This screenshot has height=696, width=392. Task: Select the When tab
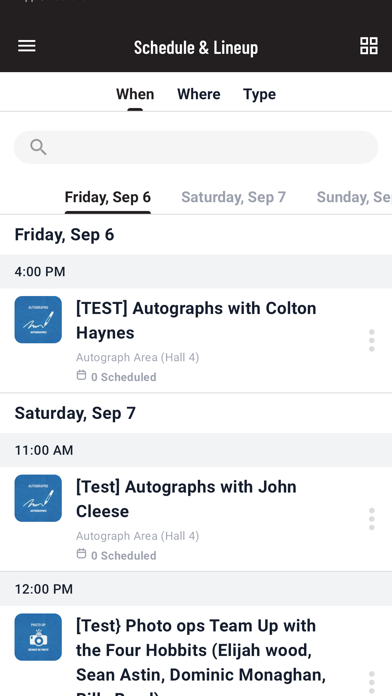(x=135, y=94)
